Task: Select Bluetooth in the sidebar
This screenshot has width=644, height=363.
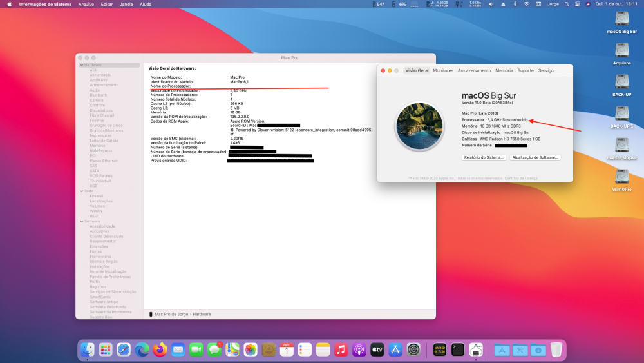Action: [98, 95]
